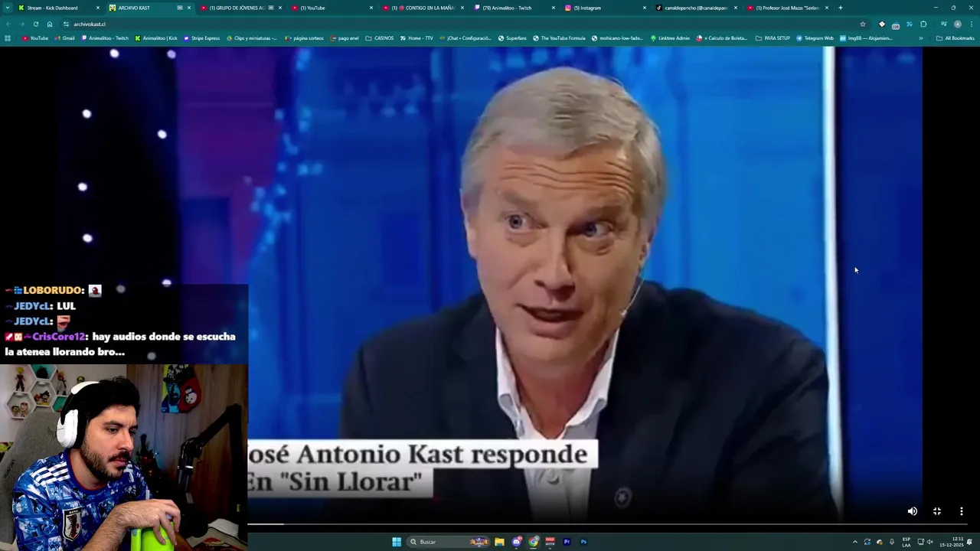
Task: Switch the ESP LAA keyboard language
Action: (906, 542)
